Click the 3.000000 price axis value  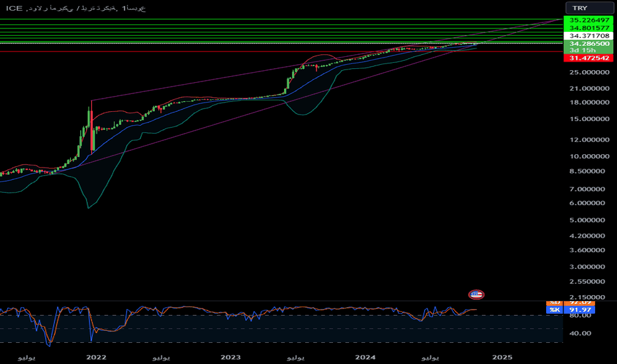(587, 267)
